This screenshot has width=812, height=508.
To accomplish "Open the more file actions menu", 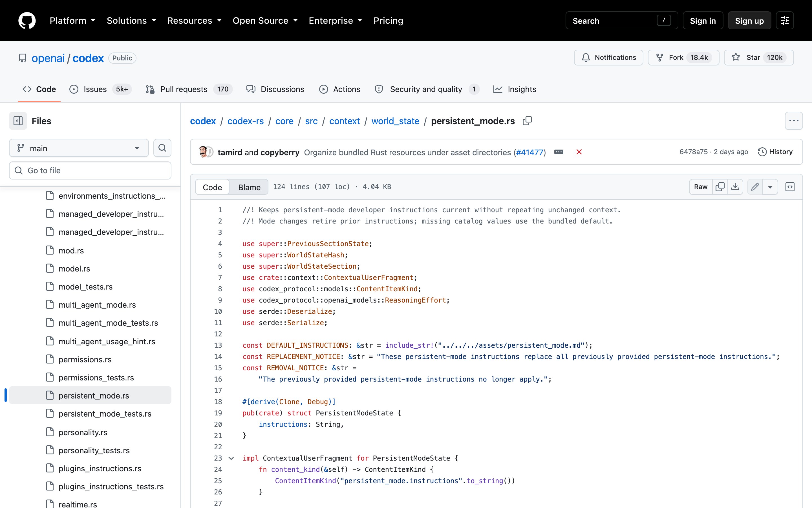I will tap(794, 121).
